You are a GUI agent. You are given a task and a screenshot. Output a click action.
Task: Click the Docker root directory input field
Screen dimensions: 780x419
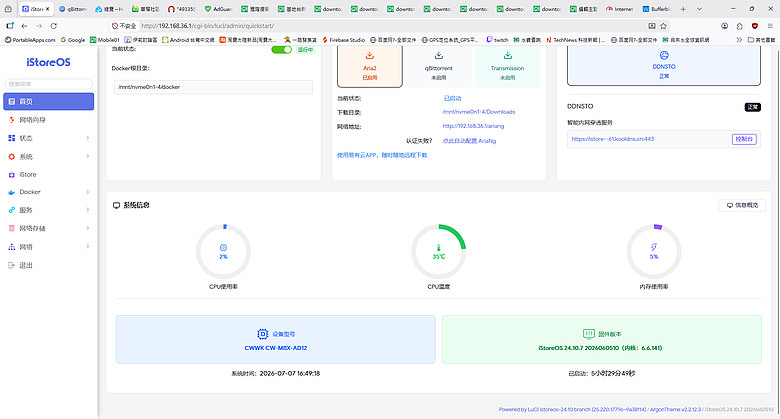click(x=213, y=87)
